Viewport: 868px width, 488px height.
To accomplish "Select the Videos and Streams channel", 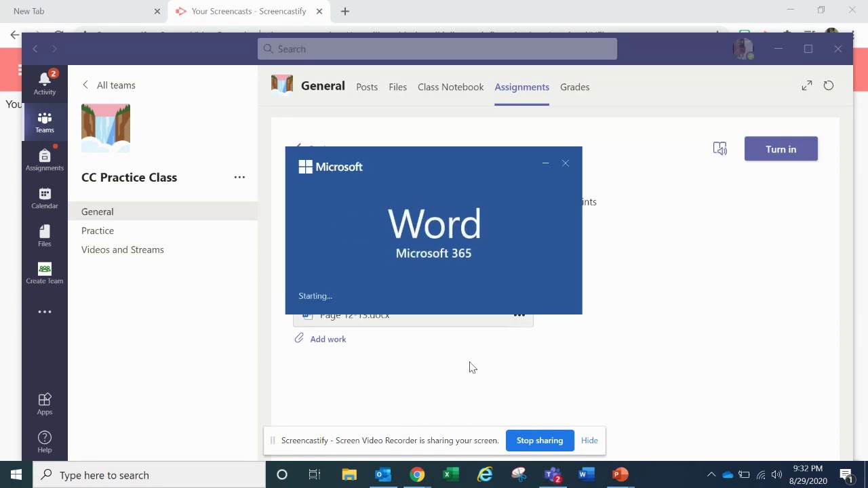I will point(163,249).
